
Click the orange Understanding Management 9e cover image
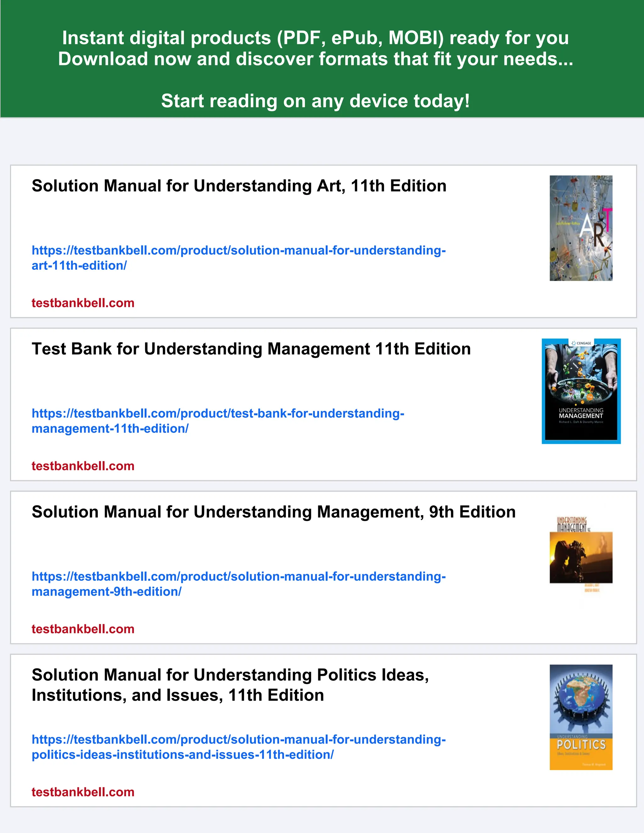581,554
